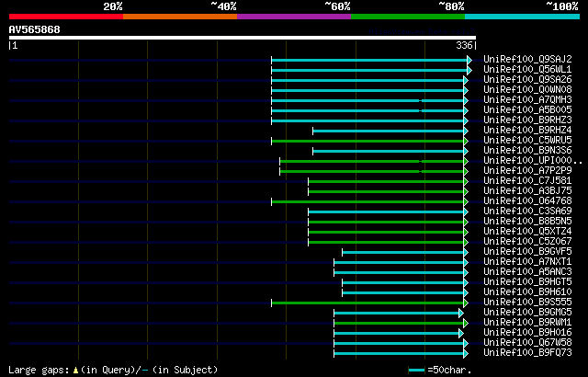Click the cyan alignment bar for B9RHZ4

[x=389, y=131]
